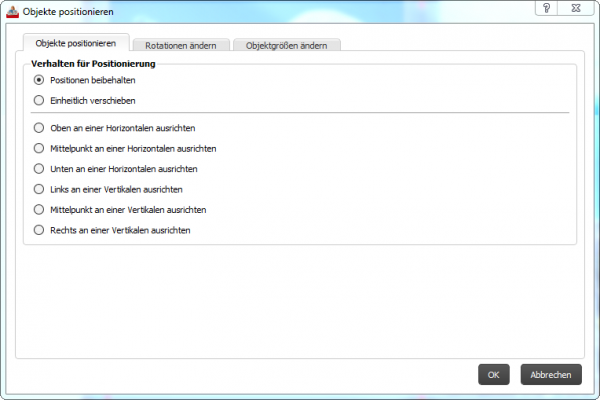The width and height of the screenshot is (600, 400).
Task: Open the help question mark button
Action: 546,8
